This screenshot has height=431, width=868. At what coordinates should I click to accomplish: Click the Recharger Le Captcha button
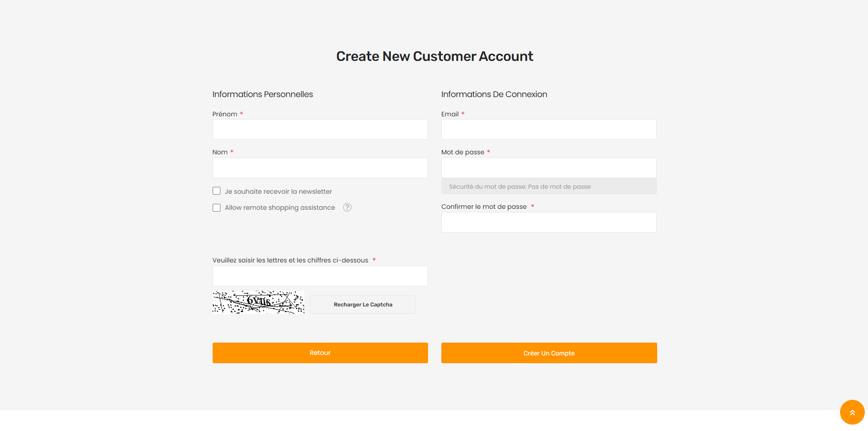(x=363, y=304)
